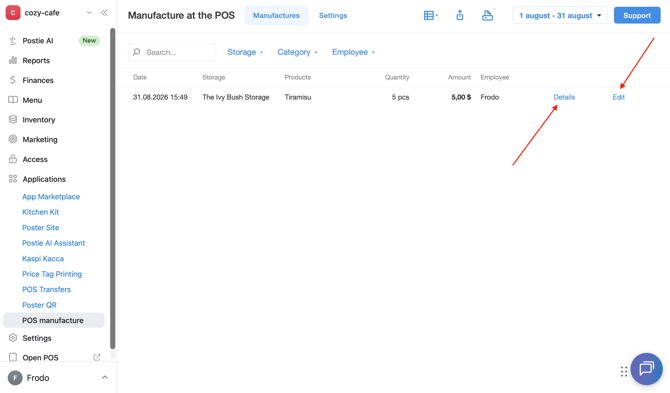
Task: Open Kitchen Kit application
Action: tap(41, 212)
